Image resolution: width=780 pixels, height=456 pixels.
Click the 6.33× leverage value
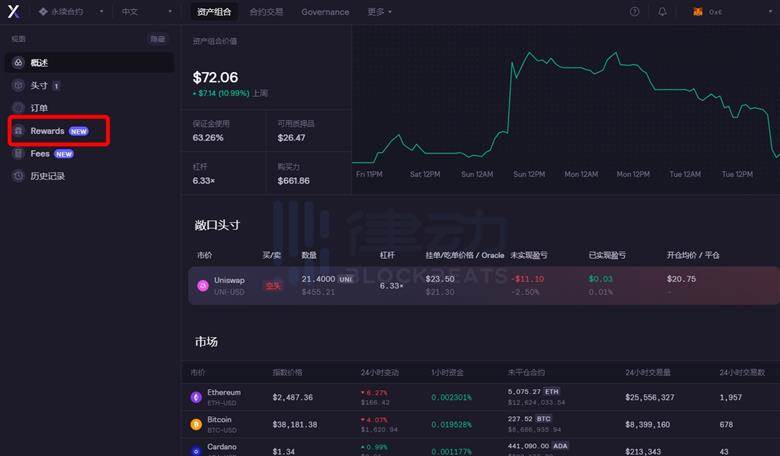[x=204, y=181]
